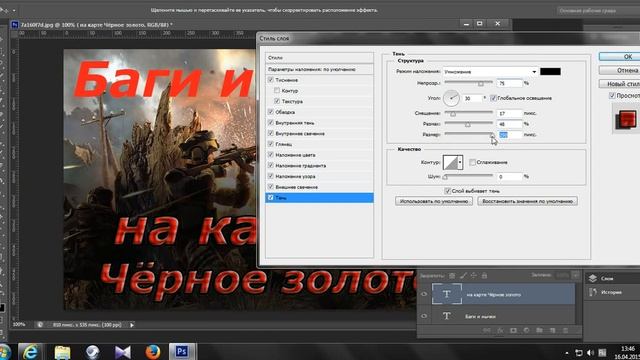Open the Режим наложения blend mode dropdown
This screenshot has width=640, height=360.
490,71
